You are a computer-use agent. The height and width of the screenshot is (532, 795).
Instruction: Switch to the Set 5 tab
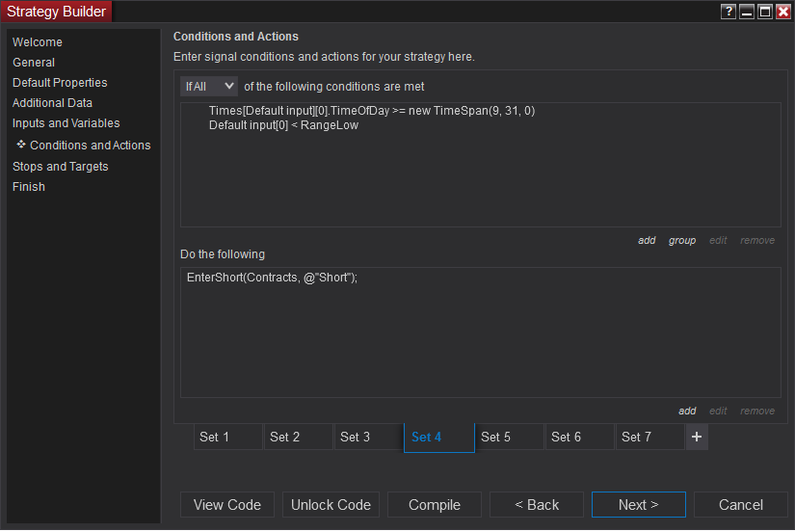click(x=510, y=437)
